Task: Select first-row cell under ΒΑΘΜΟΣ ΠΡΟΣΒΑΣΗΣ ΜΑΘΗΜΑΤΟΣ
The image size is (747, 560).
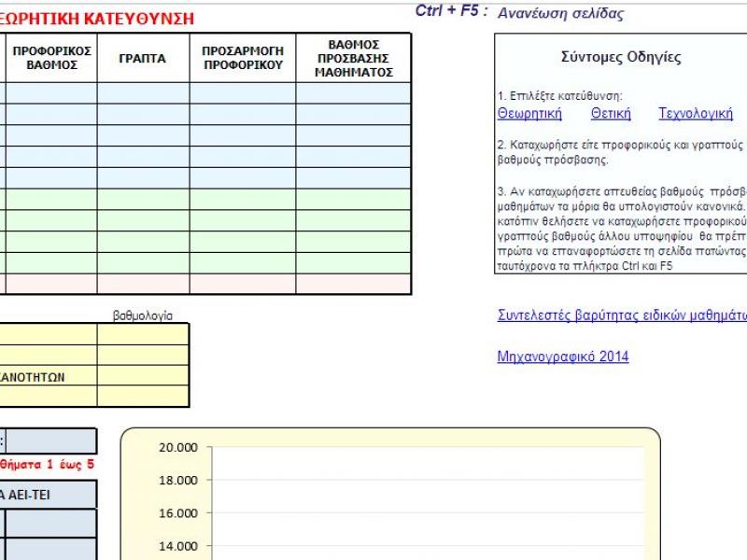Action: [x=354, y=93]
